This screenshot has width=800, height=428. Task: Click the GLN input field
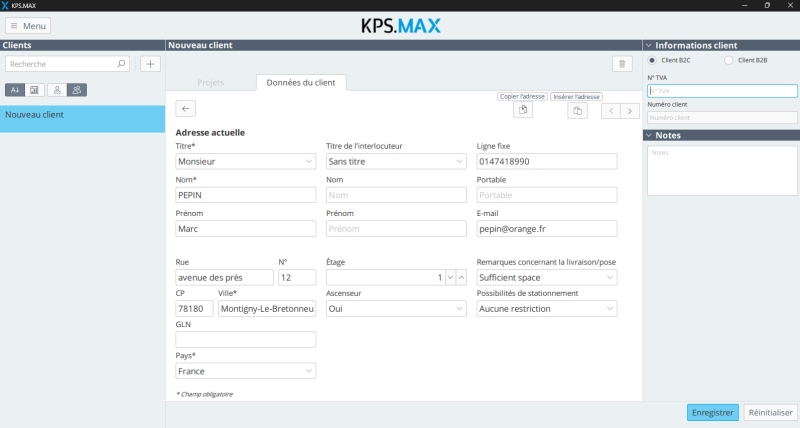point(245,340)
